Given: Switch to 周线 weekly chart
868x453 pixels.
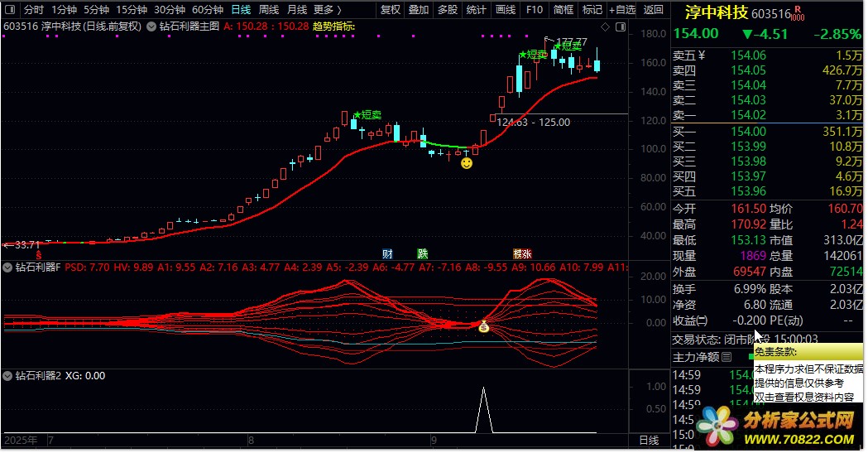Looking at the screenshot, I should (269, 9).
